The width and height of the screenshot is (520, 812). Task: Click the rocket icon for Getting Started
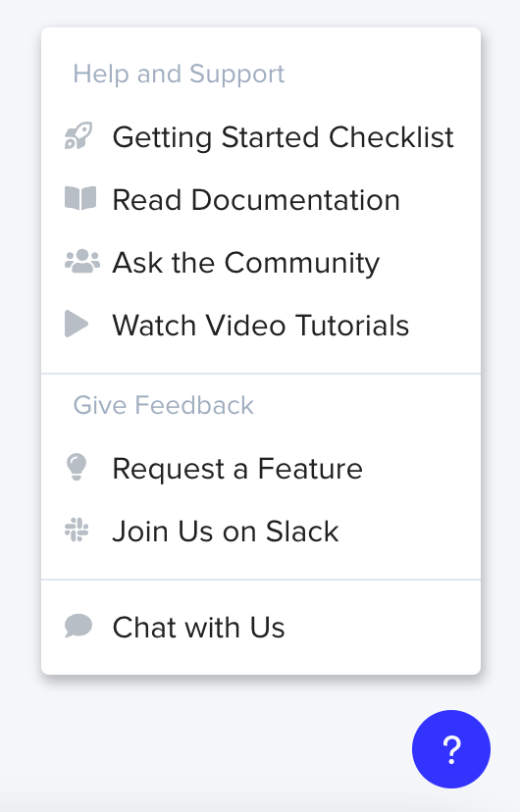78,136
